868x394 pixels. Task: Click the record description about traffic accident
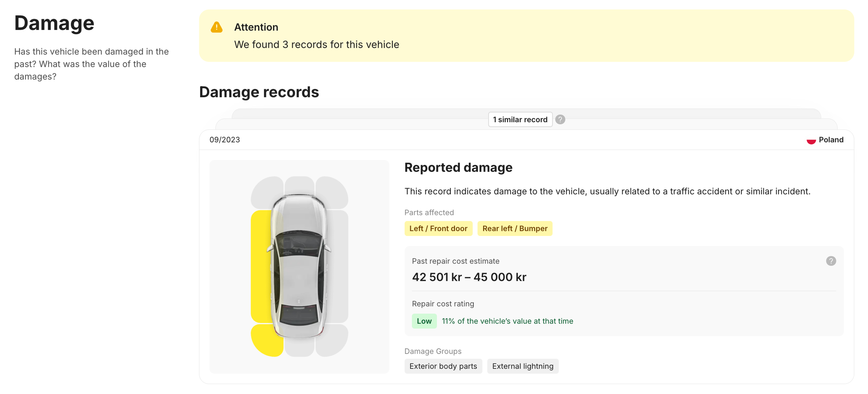[x=607, y=191]
